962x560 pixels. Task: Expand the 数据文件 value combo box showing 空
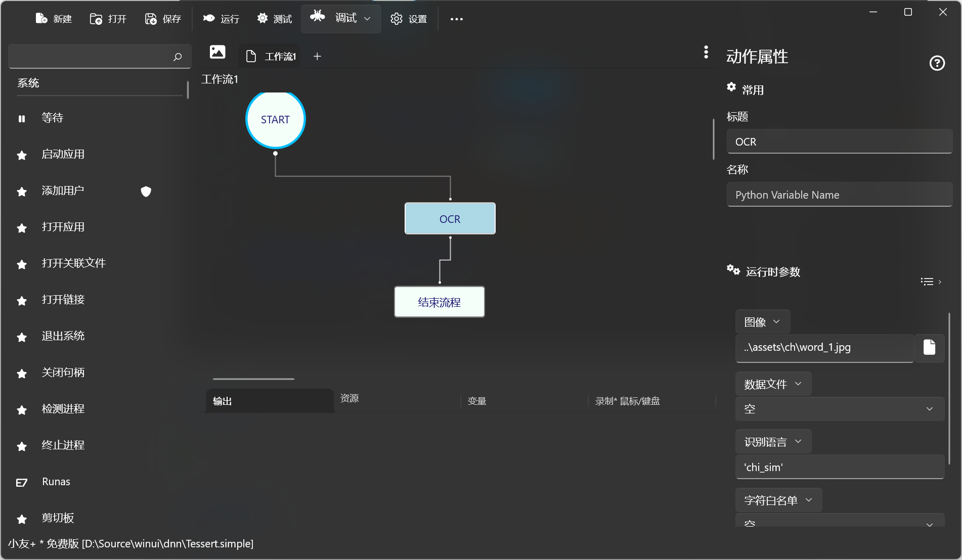(x=840, y=409)
